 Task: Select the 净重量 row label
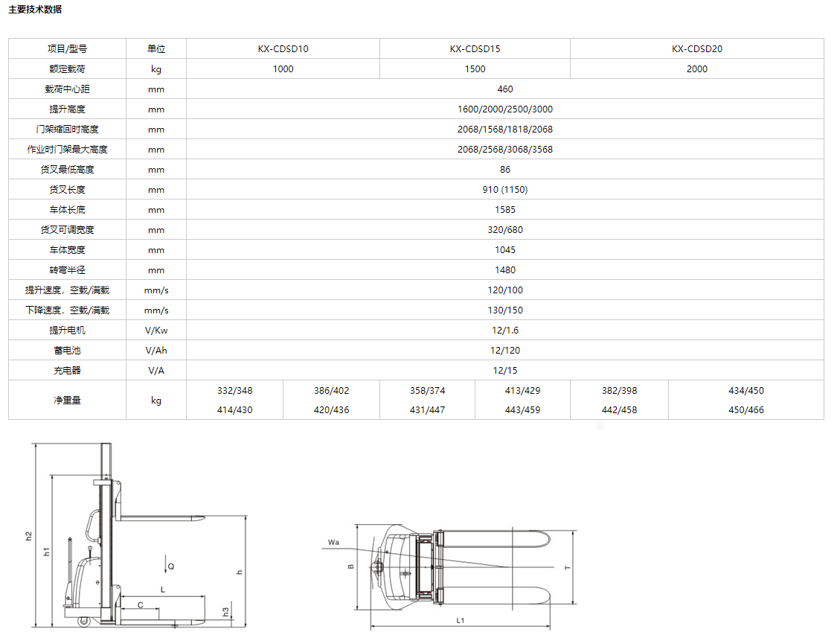pyautogui.click(x=67, y=400)
